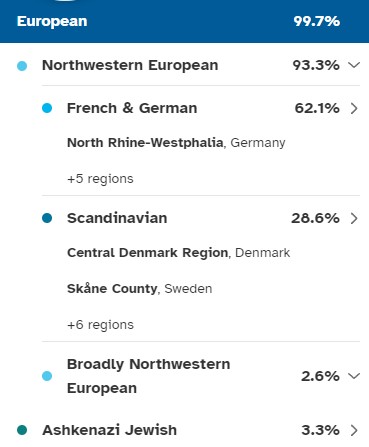
Task: Select the Scandinavian ancestry row label
Action: tap(117, 218)
